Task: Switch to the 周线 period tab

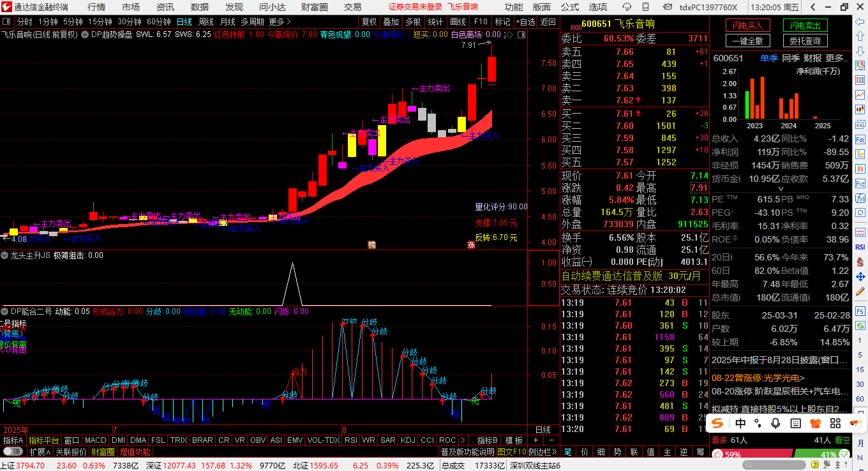Action: 206,22
